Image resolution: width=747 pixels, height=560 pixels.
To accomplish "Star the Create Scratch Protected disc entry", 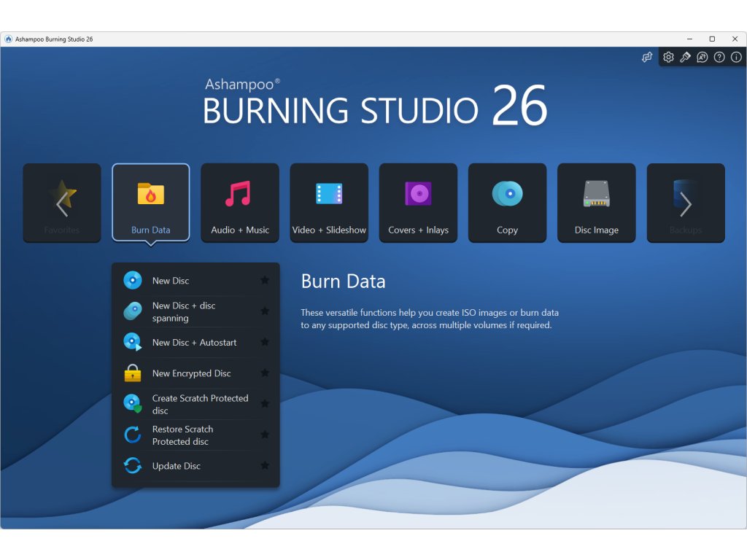I will 265,404.
